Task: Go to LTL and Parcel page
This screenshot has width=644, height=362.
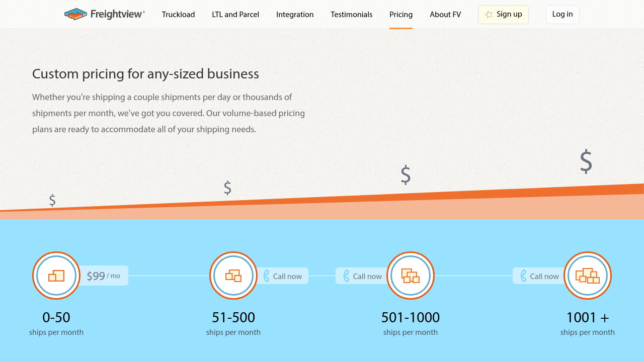Action: point(235,15)
